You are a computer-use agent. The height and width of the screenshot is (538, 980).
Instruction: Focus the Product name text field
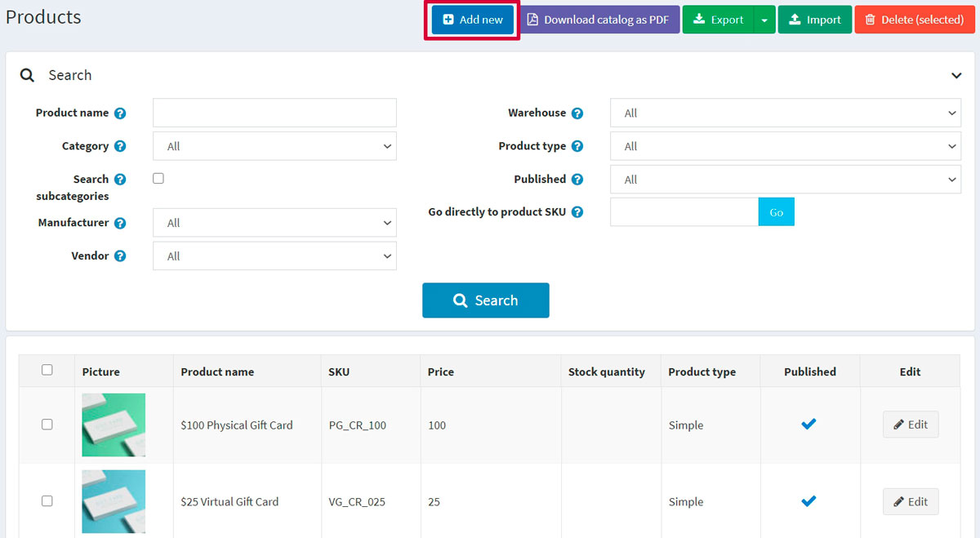click(x=274, y=113)
